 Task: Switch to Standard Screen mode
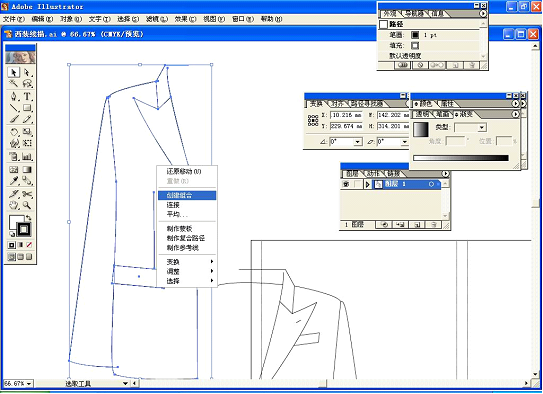(x=11, y=257)
